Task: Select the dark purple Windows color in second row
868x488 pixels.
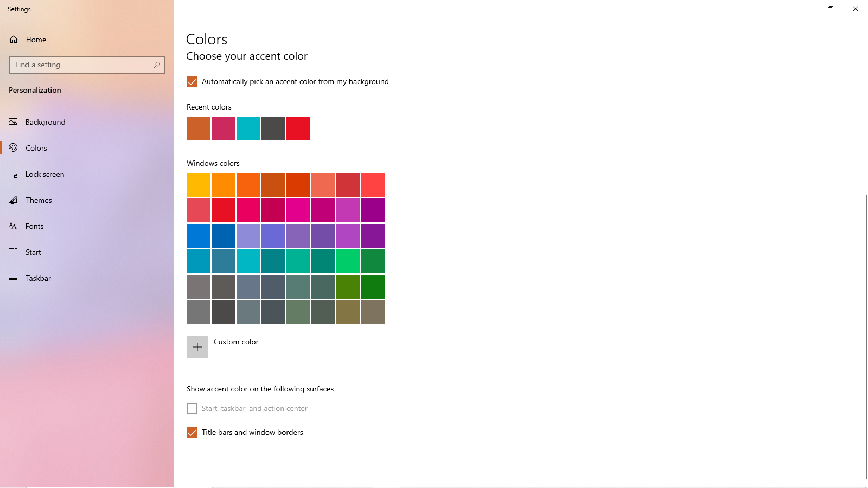Action: pyautogui.click(x=373, y=210)
